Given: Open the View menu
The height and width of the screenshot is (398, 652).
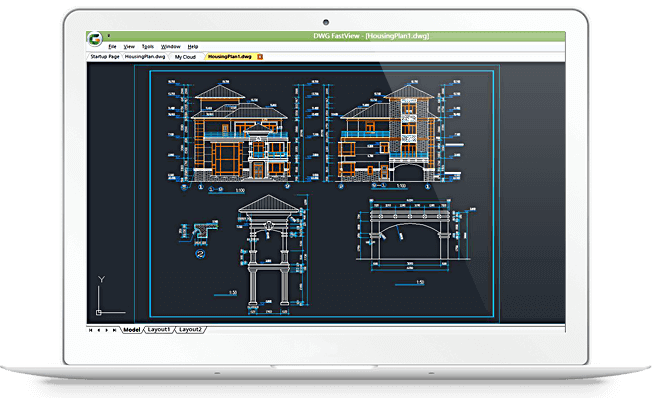Looking at the screenshot, I should [x=129, y=47].
